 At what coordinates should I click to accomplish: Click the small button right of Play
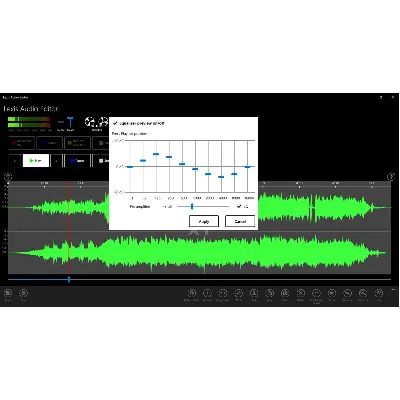(57, 161)
